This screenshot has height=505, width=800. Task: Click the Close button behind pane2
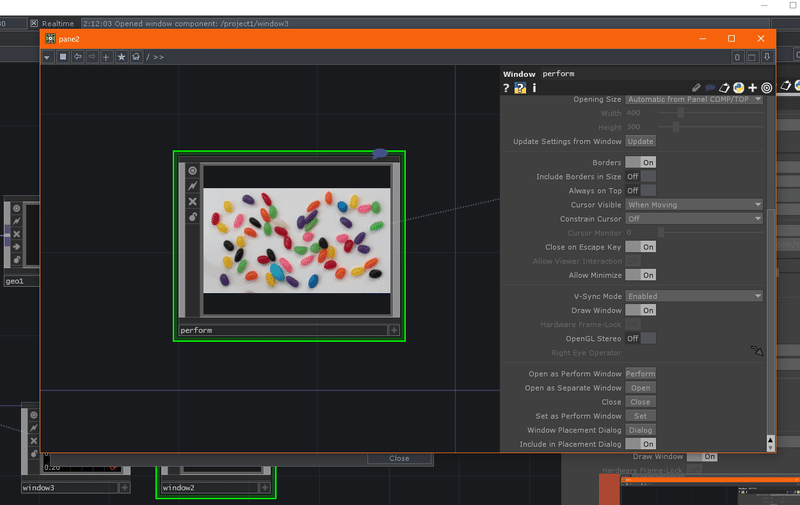399,459
